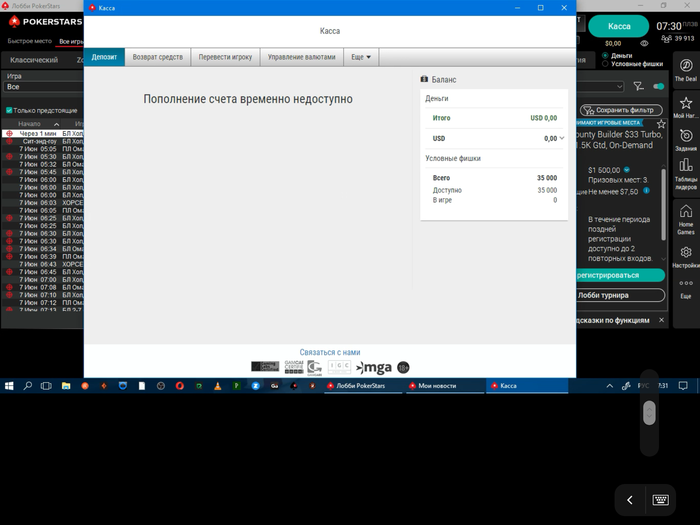Open the Возврат средств tab
700x525 pixels.
(x=158, y=57)
